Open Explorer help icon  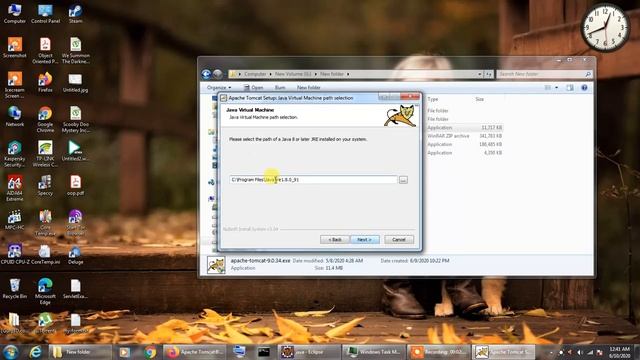[584, 88]
